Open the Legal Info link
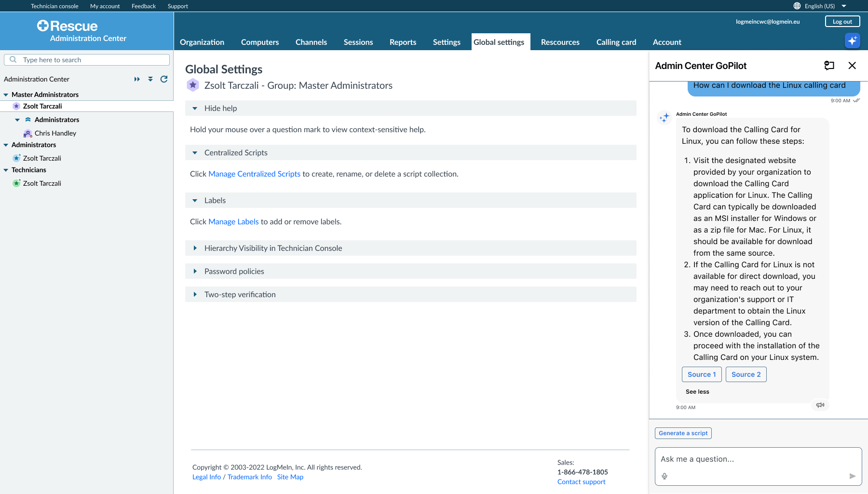The width and height of the screenshot is (868, 494). pos(206,477)
